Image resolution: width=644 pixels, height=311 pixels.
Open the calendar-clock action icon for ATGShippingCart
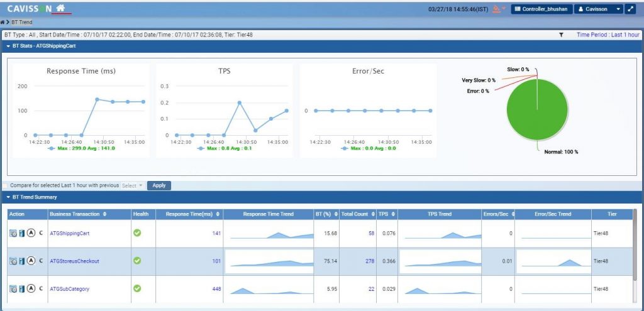pyautogui.click(x=13, y=233)
